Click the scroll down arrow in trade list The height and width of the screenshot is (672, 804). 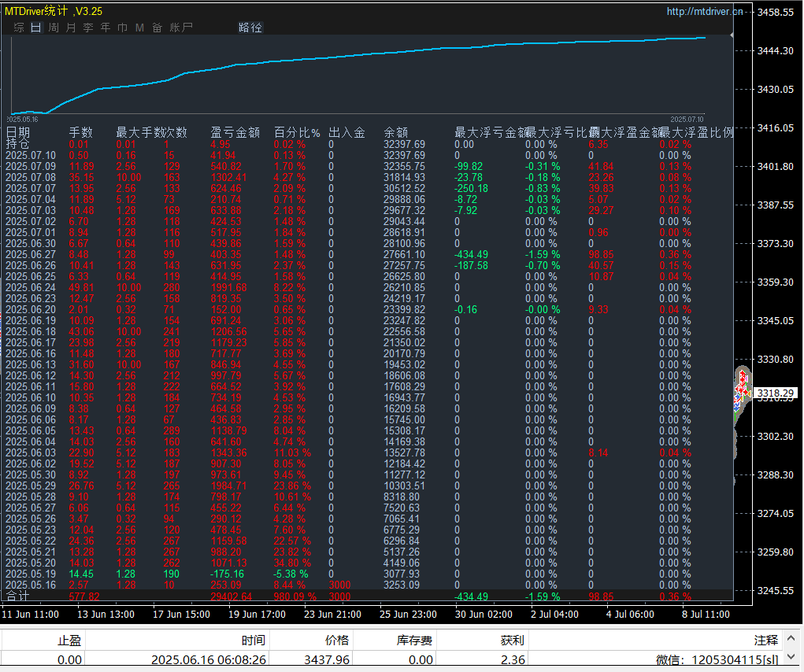click(x=791, y=656)
